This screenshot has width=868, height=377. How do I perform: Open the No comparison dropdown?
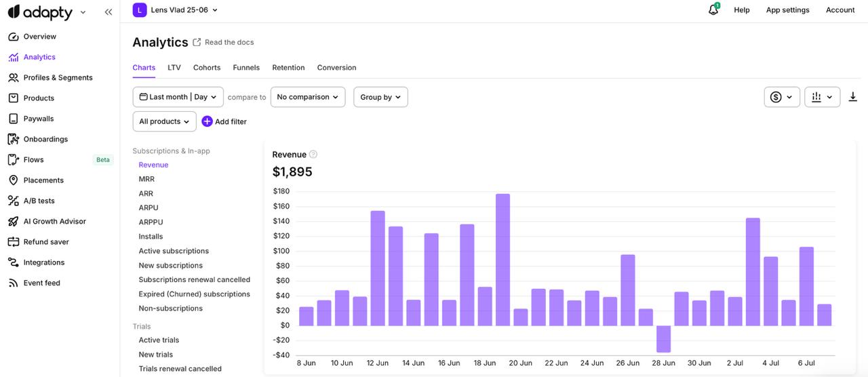[308, 97]
